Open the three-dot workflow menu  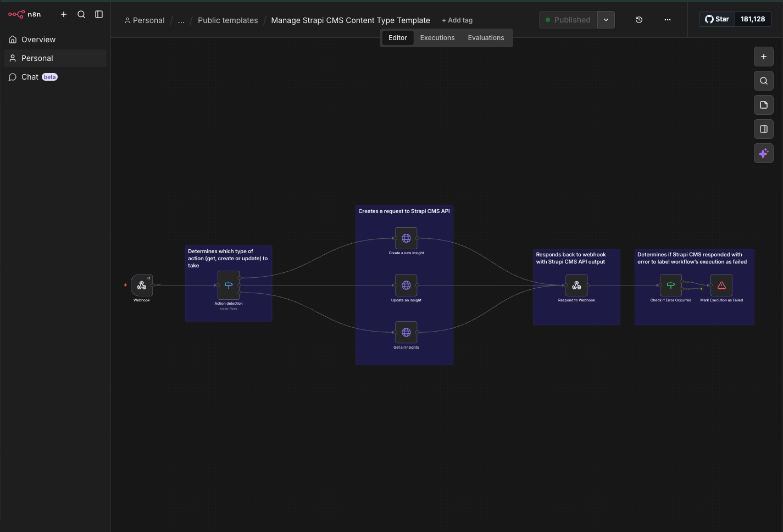pos(668,20)
